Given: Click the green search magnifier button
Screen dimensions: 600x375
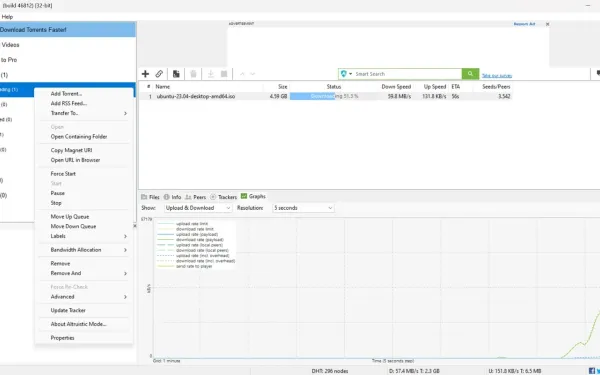Looking at the screenshot, I should click(470, 74).
